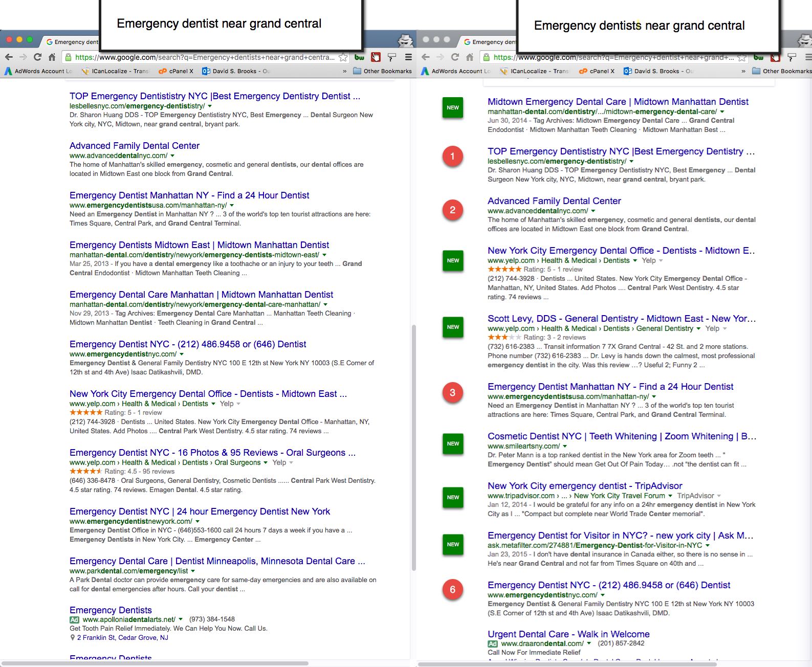Open Emergency Dentist NYC 24 hour result
This screenshot has width=812, height=667.
coord(200,512)
